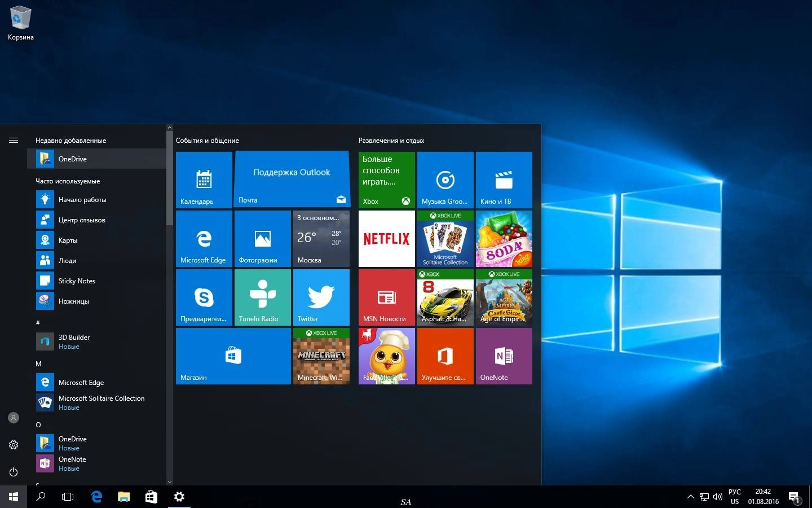The width and height of the screenshot is (812, 508).
Task: Select Развлечения и отдых group title
Action: (391, 141)
